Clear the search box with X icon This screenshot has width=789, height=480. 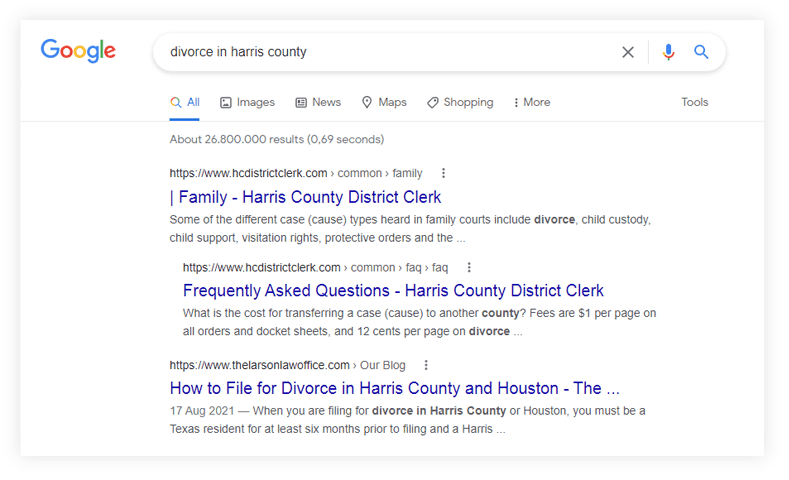pyautogui.click(x=628, y=52)
